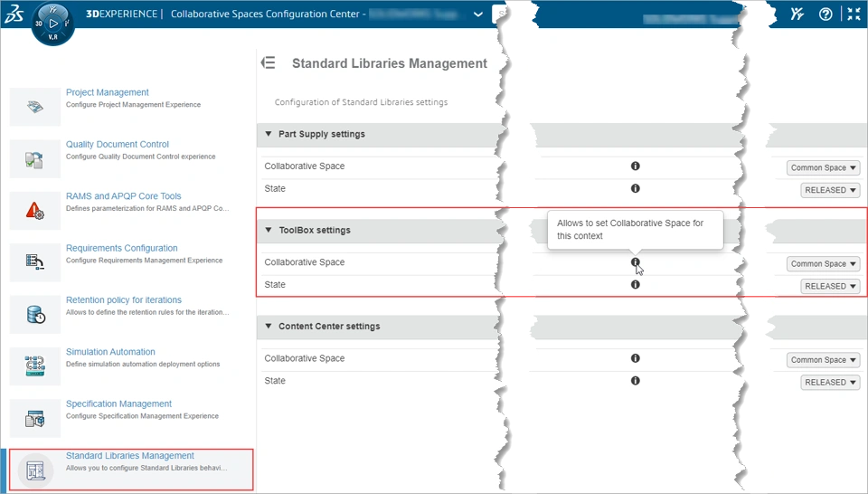
Task: Click Content Center 'State' label
Action: tap(275, 381)
